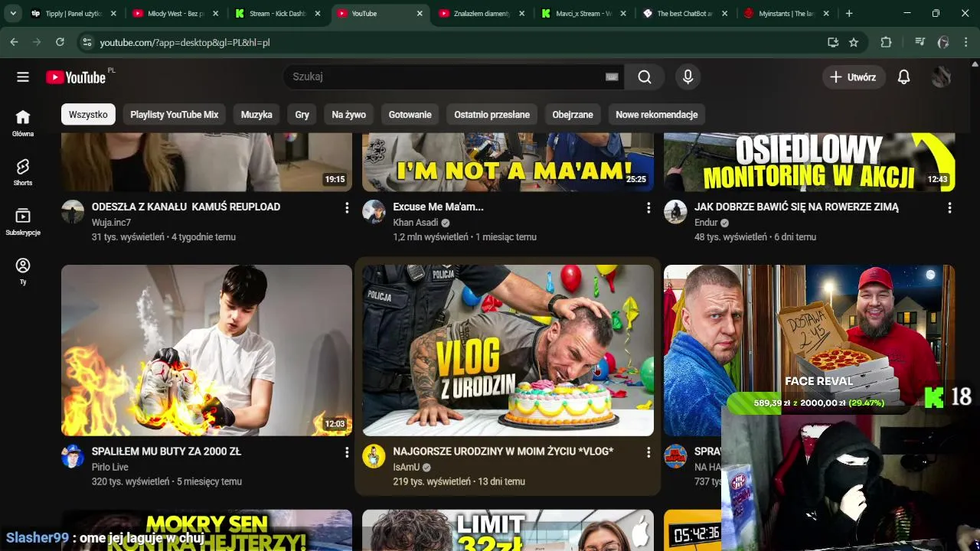Image resolution: width=980 pixels, height=551 pixels.
Task: Open I'M NOT A MA'AM video thumbnail
Action: (508, 162)
